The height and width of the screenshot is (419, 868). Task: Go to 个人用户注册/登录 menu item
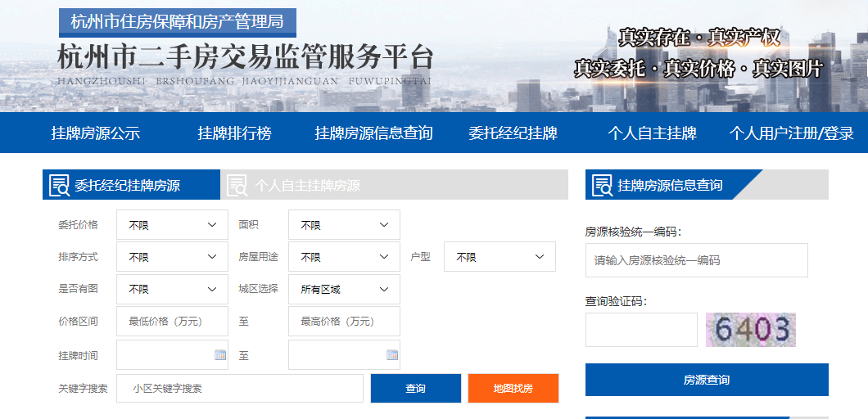point(791,133)
